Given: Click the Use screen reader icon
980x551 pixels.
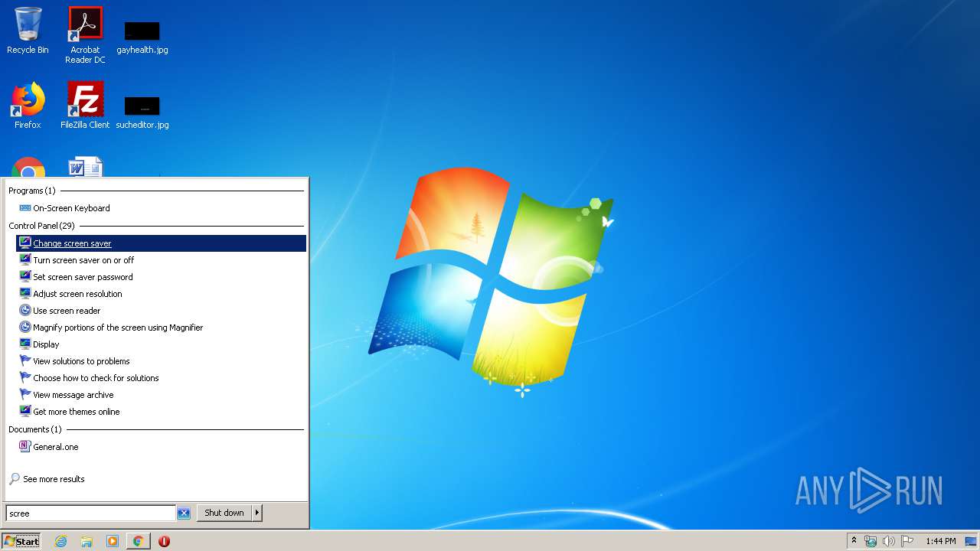Looking at the screenshot, I should click(25, 311).
